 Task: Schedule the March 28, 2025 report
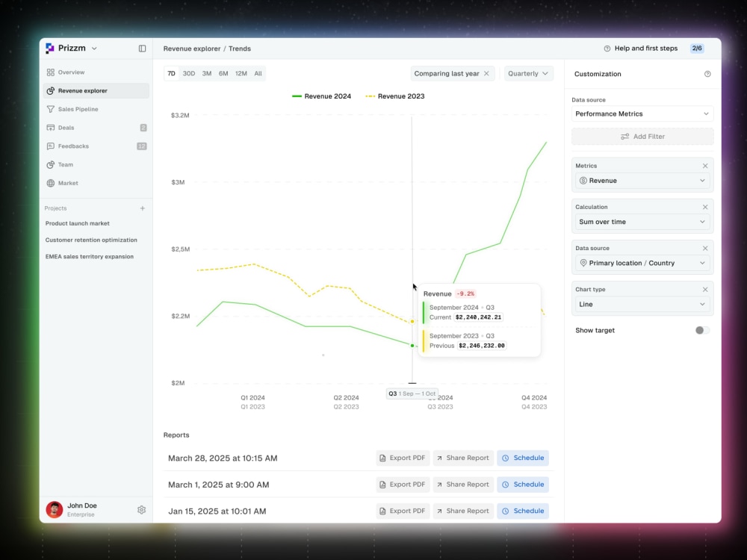pyautogui.click(x=523, y=458)
